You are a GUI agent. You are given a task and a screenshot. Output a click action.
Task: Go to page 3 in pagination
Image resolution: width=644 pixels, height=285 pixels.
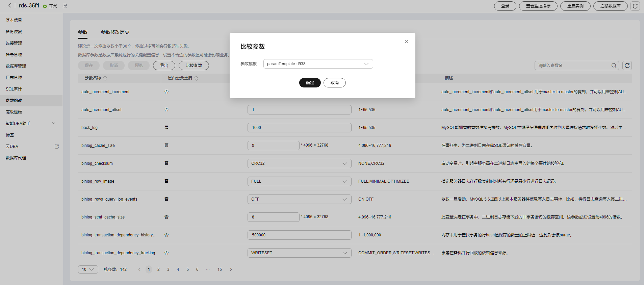click(x=168, y=269)
